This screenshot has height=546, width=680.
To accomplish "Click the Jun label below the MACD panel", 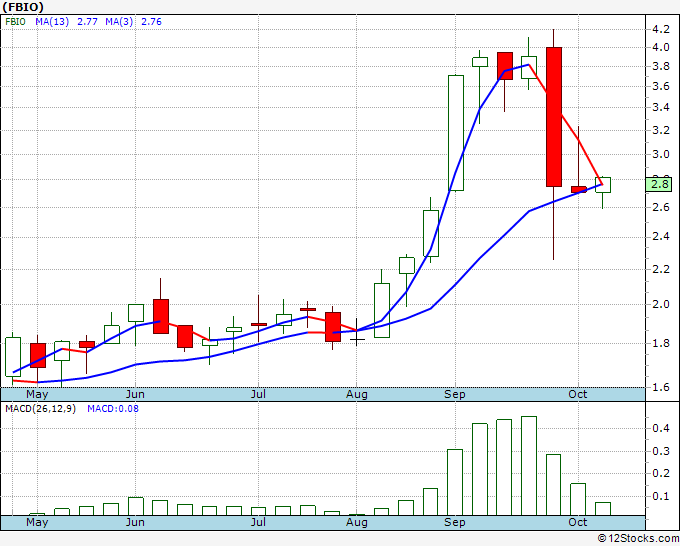I will point(135,522).
